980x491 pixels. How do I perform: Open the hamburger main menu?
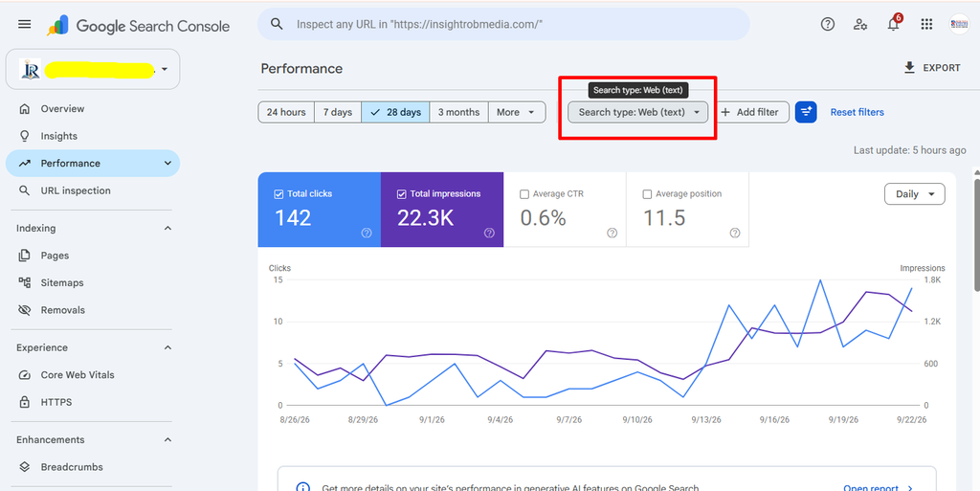click(24, 24)
